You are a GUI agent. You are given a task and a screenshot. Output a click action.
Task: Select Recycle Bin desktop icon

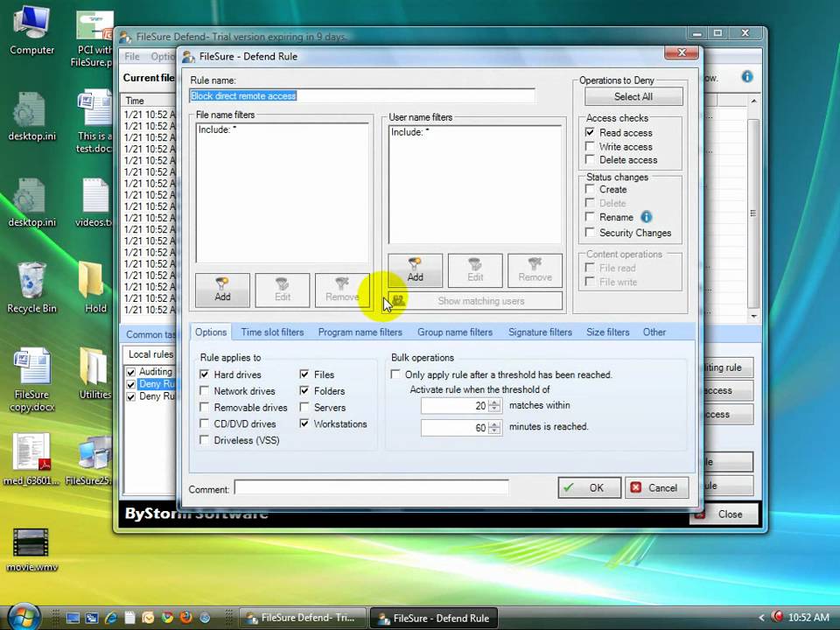click(x=31, y=288)
